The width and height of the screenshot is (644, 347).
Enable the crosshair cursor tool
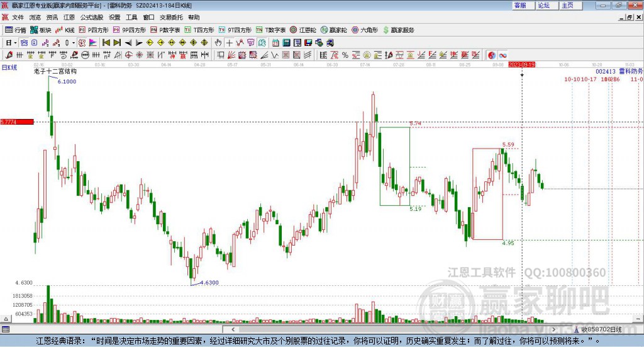pos(229,43)
